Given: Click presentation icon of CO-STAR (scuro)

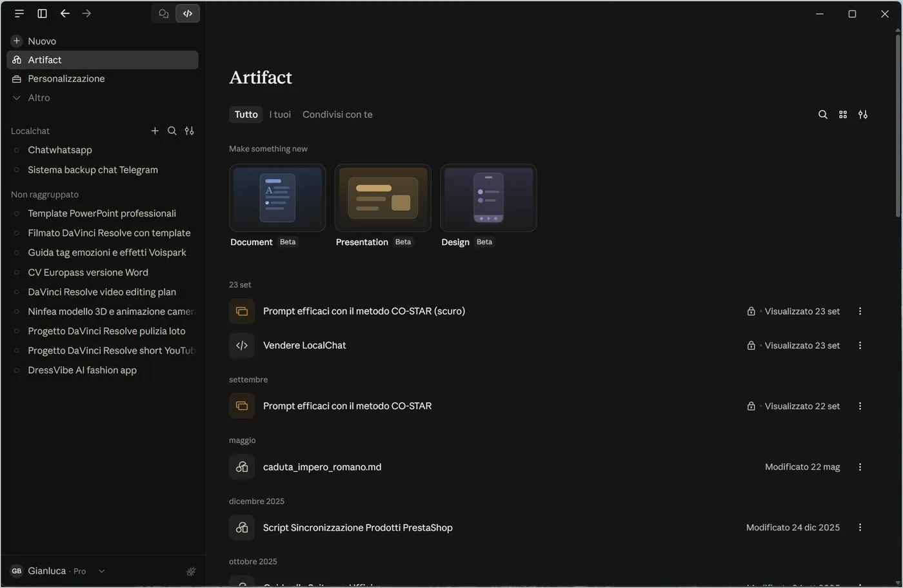Looking at the screenshot, I should [x=242, y=311].
